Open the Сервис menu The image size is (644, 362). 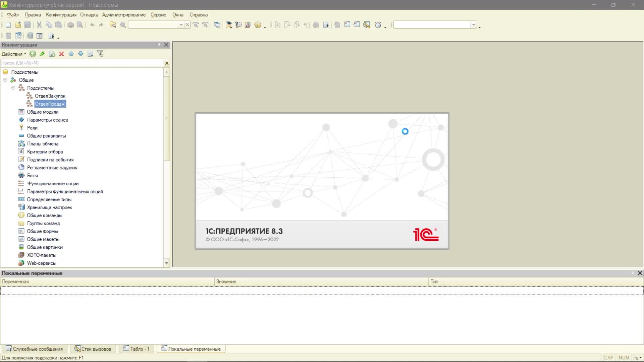click(158, 15)
